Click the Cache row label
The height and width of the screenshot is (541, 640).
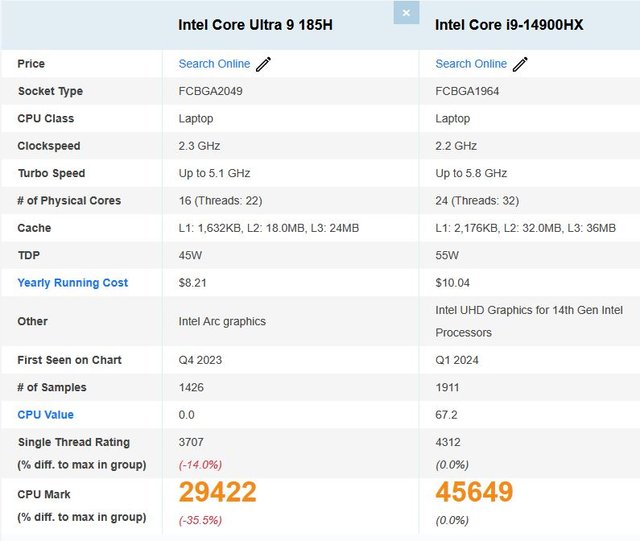tap(34, 228)
